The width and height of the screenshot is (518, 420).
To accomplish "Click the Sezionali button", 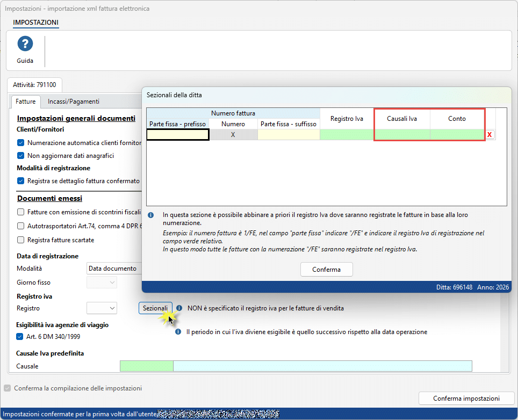I will pos(155,308).
